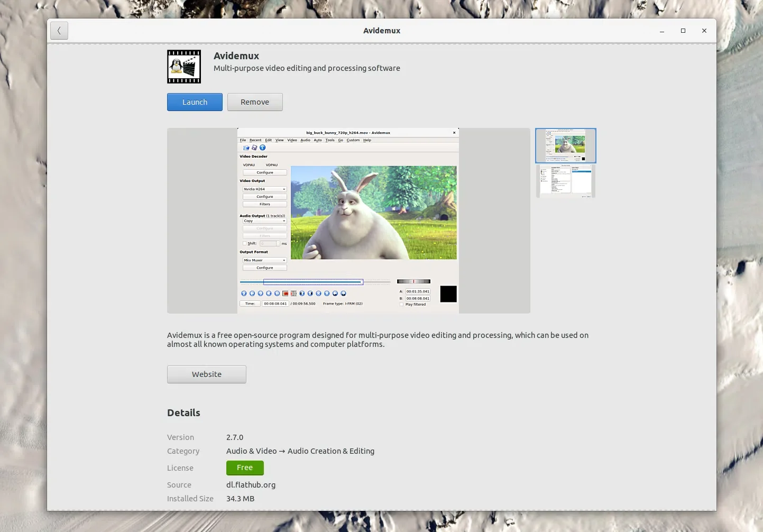Click the set marker B icon
The height and width of the screenshot is (532, 763).
pyautogui.click(x=310, y=293)
